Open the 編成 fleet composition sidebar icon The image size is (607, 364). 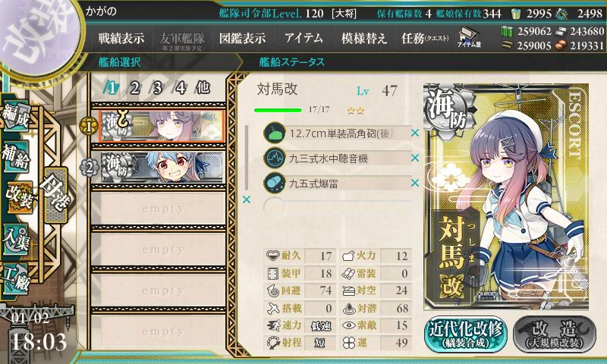(x=16, y=116)
